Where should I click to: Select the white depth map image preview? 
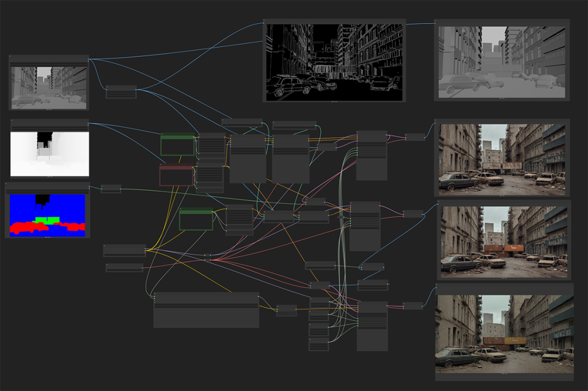click(49, 153)
